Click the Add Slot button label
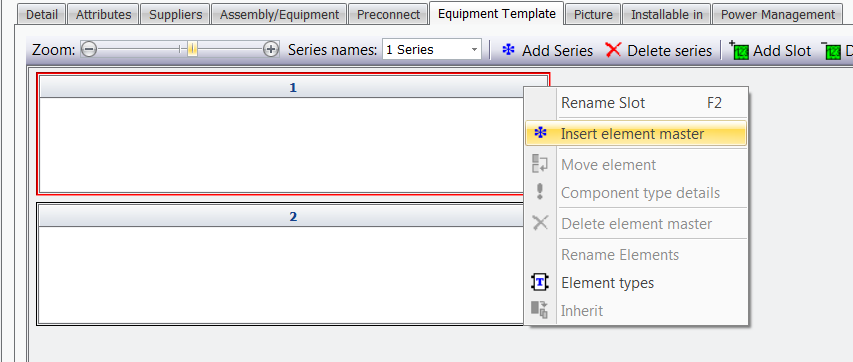 point(782,51)
